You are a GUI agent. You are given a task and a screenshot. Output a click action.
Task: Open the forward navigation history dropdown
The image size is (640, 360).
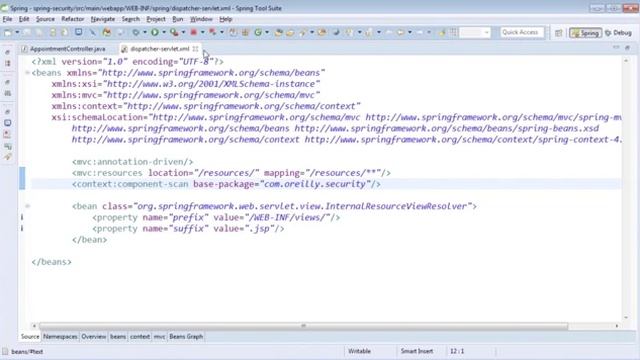point(429,32)
